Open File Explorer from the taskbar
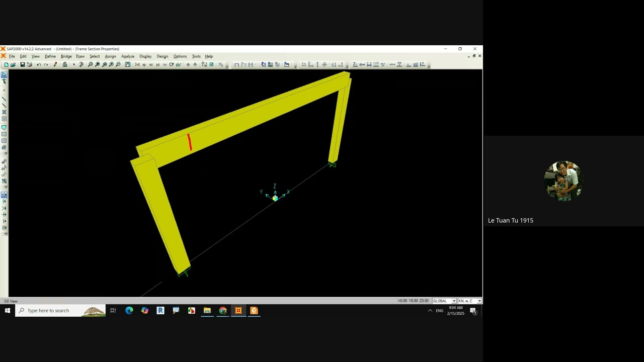This screenshot has width=644, height=362. pyautogui.click(x=207, y=311)
